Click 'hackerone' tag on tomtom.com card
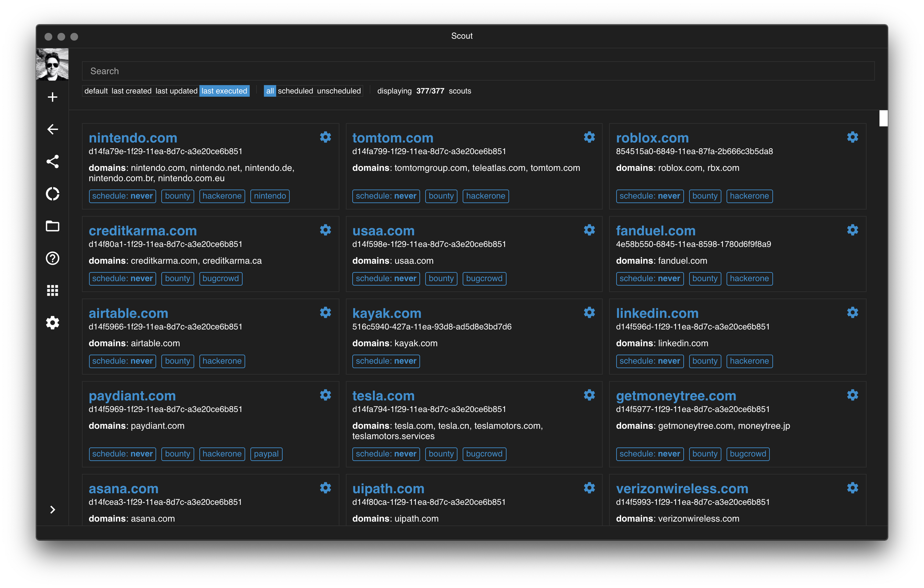This screenshot has width=924, height=588. [x=486, y=196]
